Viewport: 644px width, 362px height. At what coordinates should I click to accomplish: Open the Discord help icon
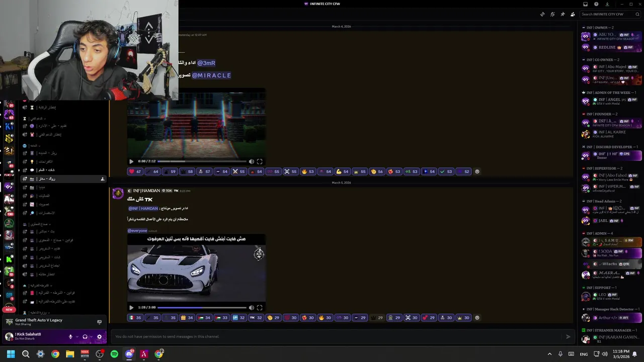(596, 4)
